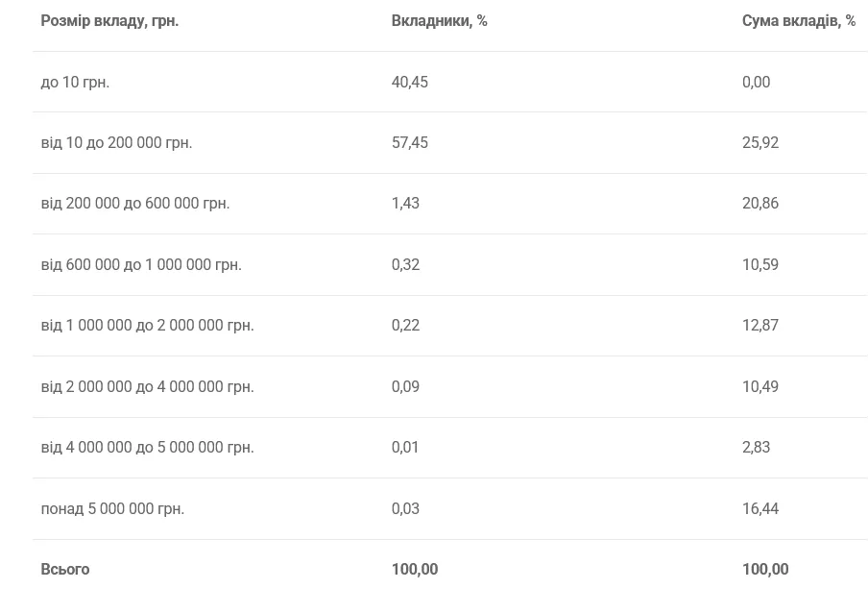Click the 'Вкладники, %' column header

pos(439,21)
